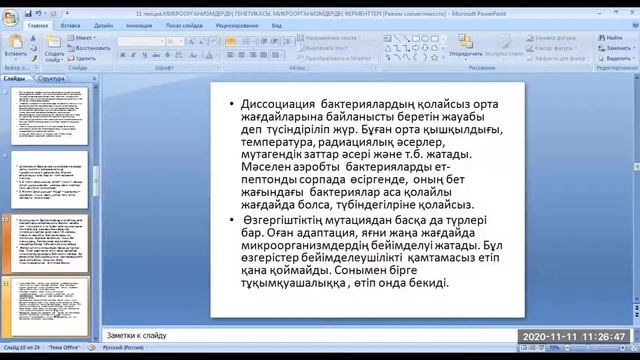The height and width of the screenshot is (360, 640).
Task: Align text to the right
Action: [253, 55]
